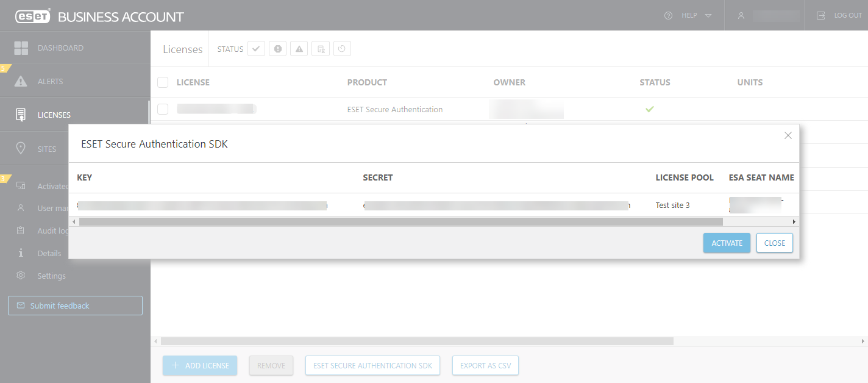The width and height of the screenshot is (868, 383).
Task: Open Alerts using sidebar warning icon
Action: coord(21,80)
